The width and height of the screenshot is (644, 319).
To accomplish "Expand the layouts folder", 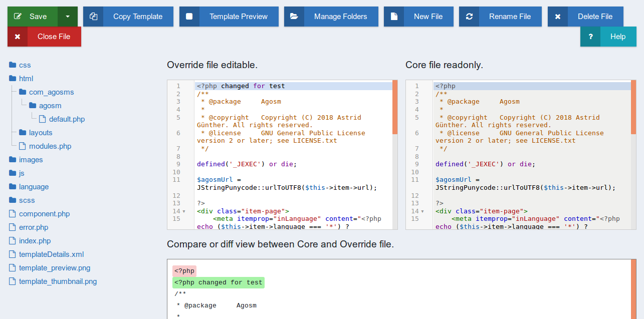I will click(41, 133).
